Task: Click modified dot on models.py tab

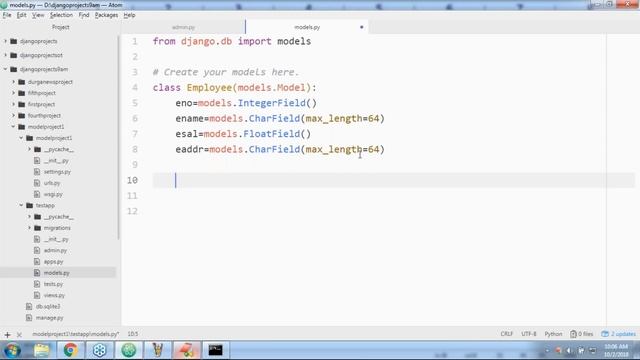Action: point(362,27)
